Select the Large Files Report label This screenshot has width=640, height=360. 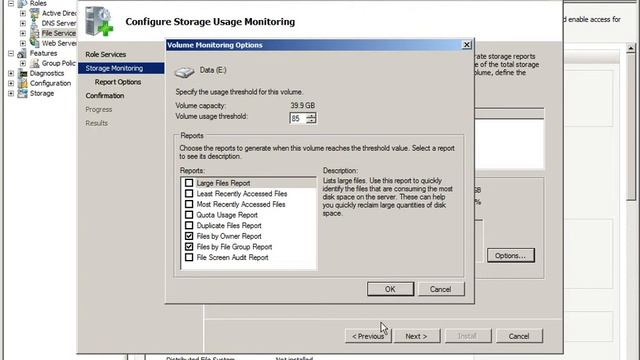pyautogui.click(x=223, y=183)
